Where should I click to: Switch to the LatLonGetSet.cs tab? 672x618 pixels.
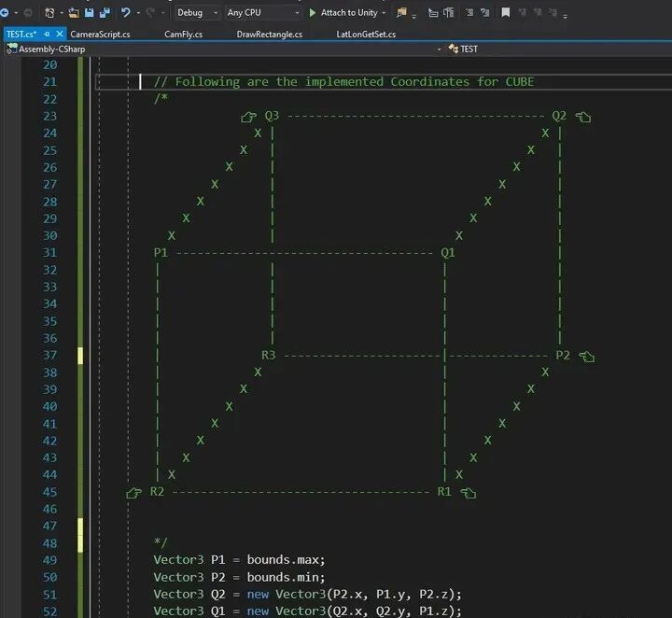coord(366,35)
